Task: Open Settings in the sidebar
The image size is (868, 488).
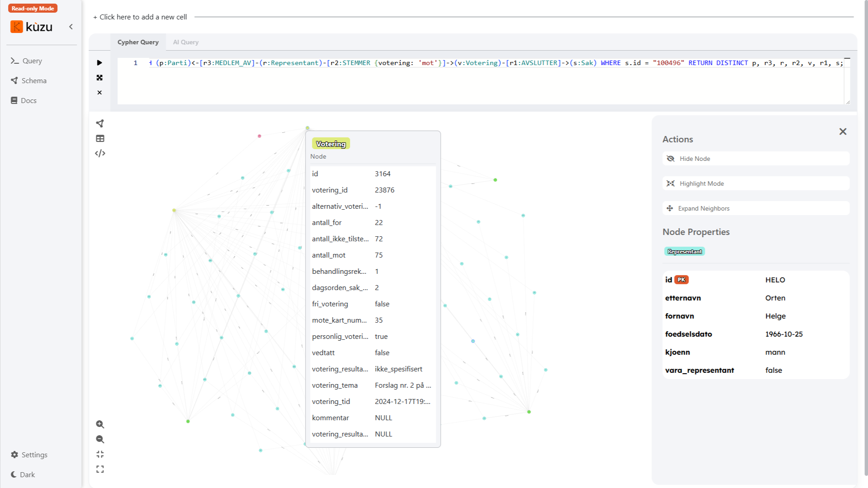Action: [29, 455]
